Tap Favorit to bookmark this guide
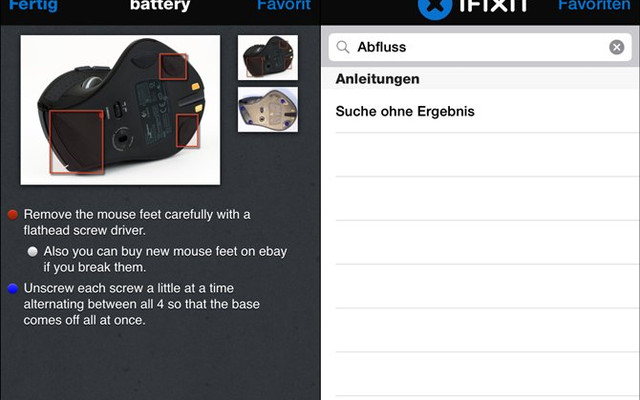The image size is (640, 400). pyautogui.click(x=284, y=5)
